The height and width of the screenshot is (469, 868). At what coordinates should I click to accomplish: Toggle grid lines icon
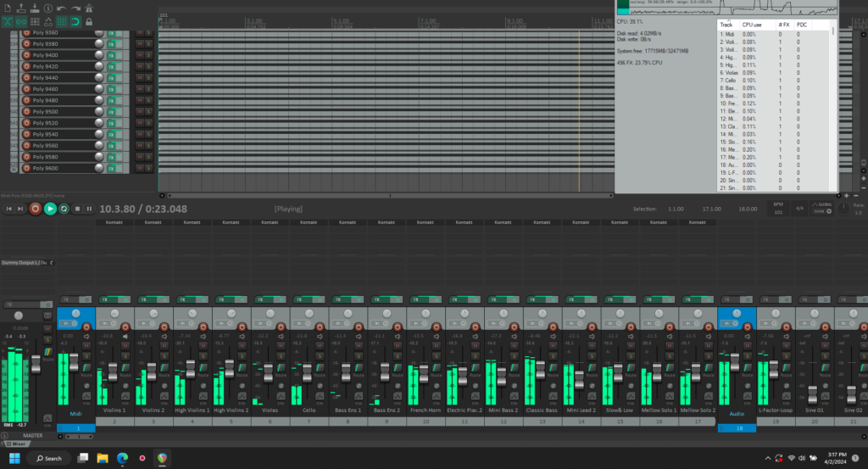[61, 21]
